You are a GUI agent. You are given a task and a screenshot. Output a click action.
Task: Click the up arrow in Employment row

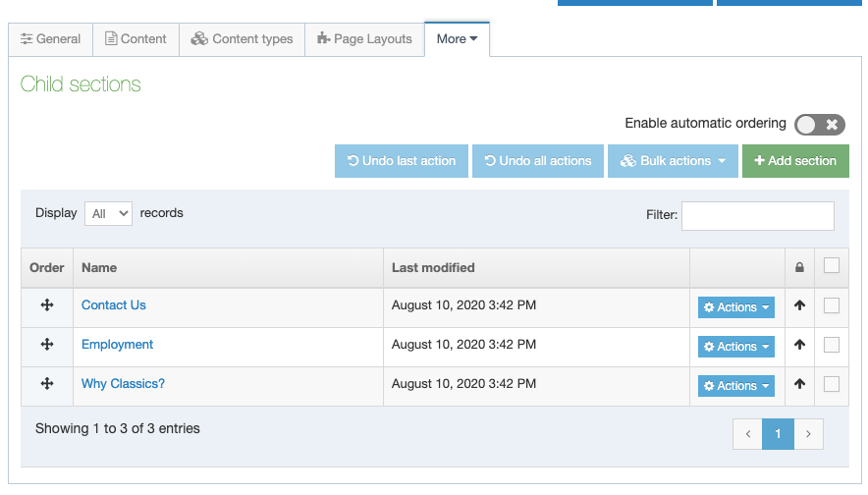[799, 346]
